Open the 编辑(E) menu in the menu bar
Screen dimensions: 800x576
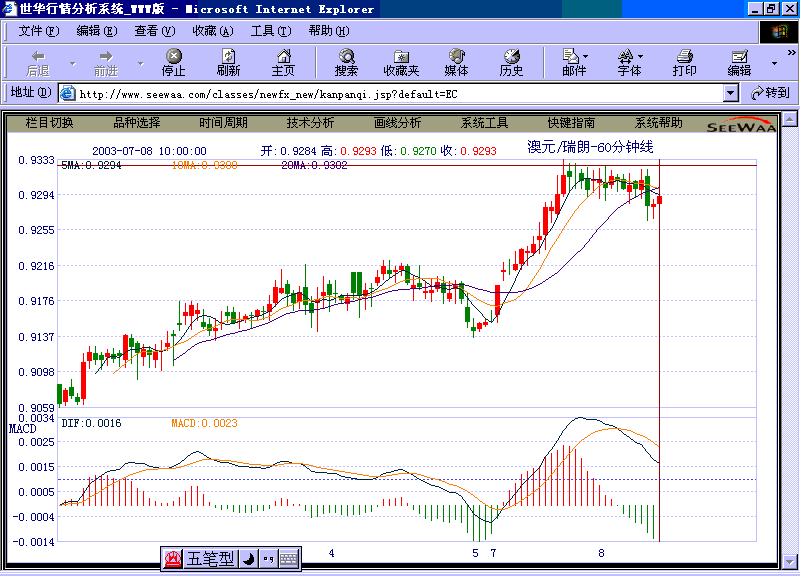coord(96,31)
